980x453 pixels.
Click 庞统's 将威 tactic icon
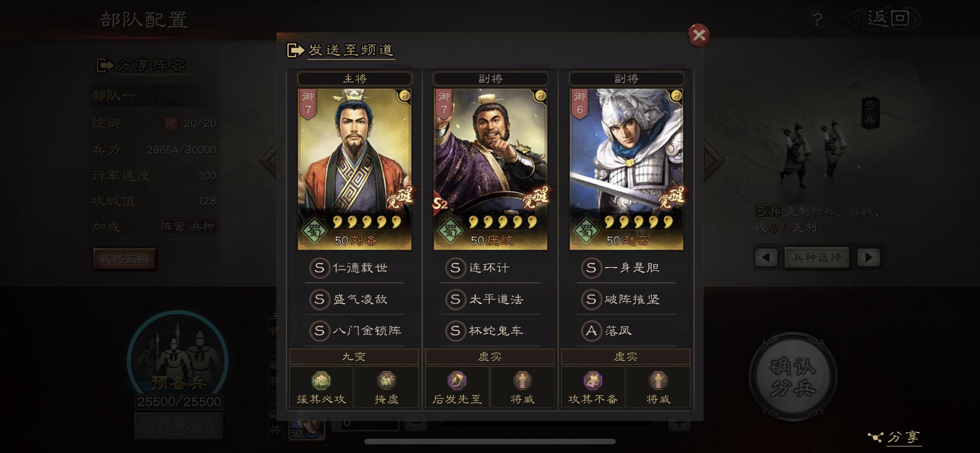point(522,380)
